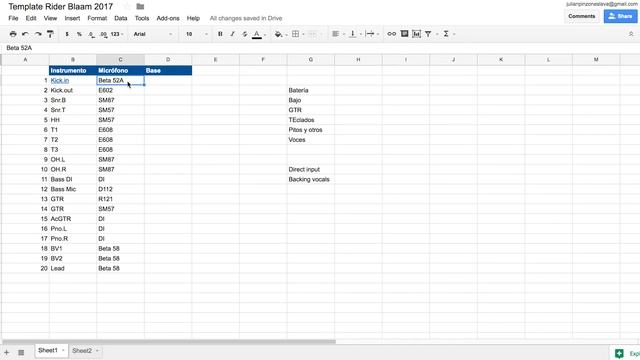The width and height of the screenshot is (640, 360).
Task: Click the Comments button
Action: click(x=582, y=16)
